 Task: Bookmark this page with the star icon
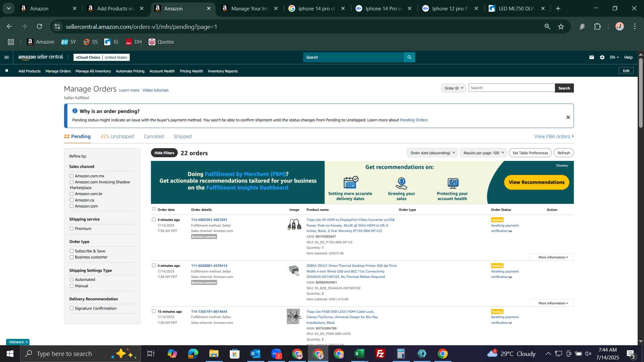coord(561,26)
